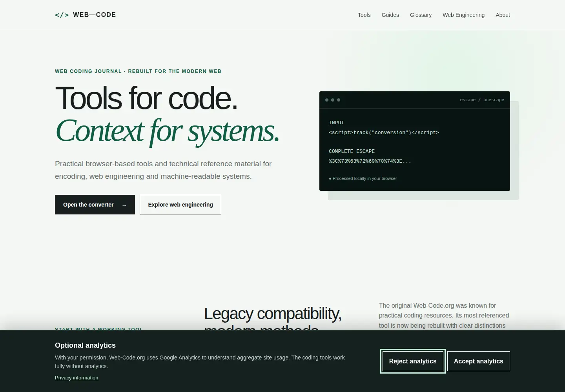The width and height of the screenshot is (565, 392).
Task: Click the script input code line
Action: point(384,132)
